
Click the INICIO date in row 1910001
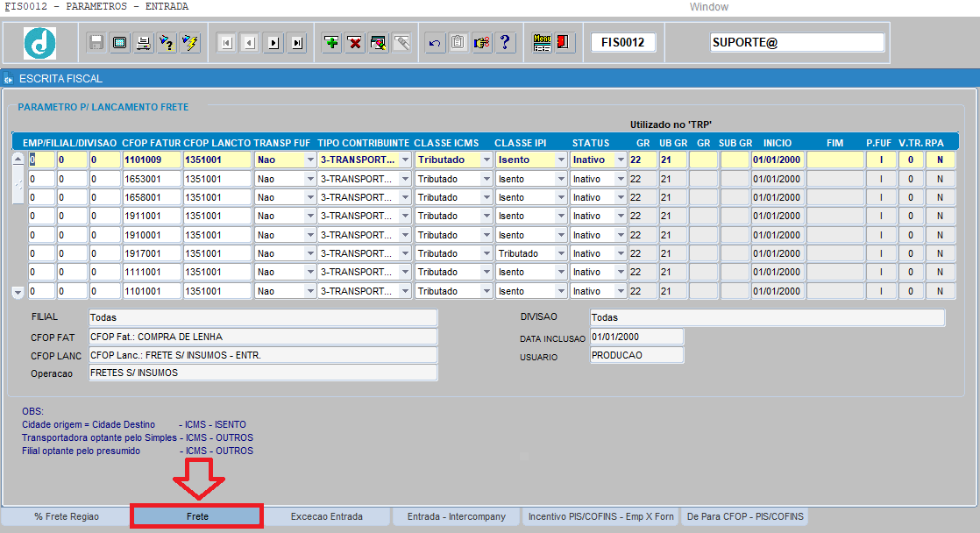778,235
